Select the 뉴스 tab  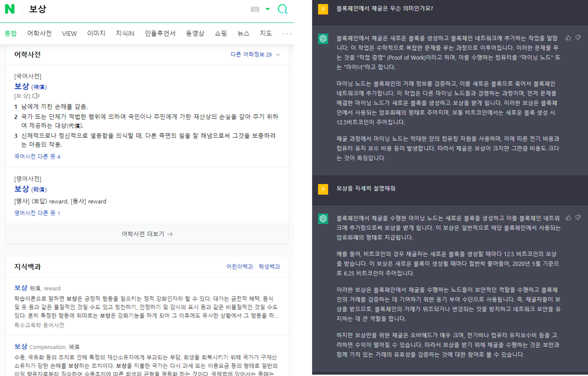tap(243, 33)
